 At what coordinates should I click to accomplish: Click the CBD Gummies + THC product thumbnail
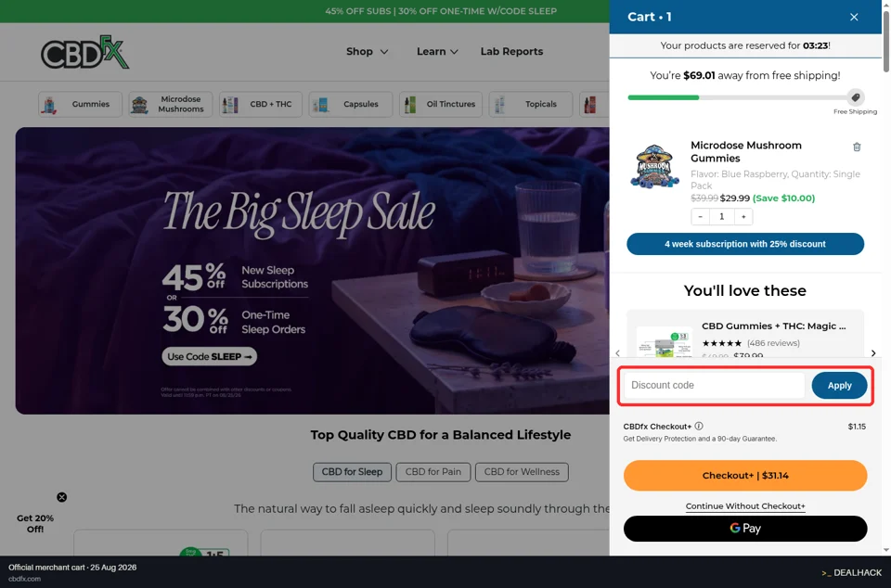coord(665,342)
